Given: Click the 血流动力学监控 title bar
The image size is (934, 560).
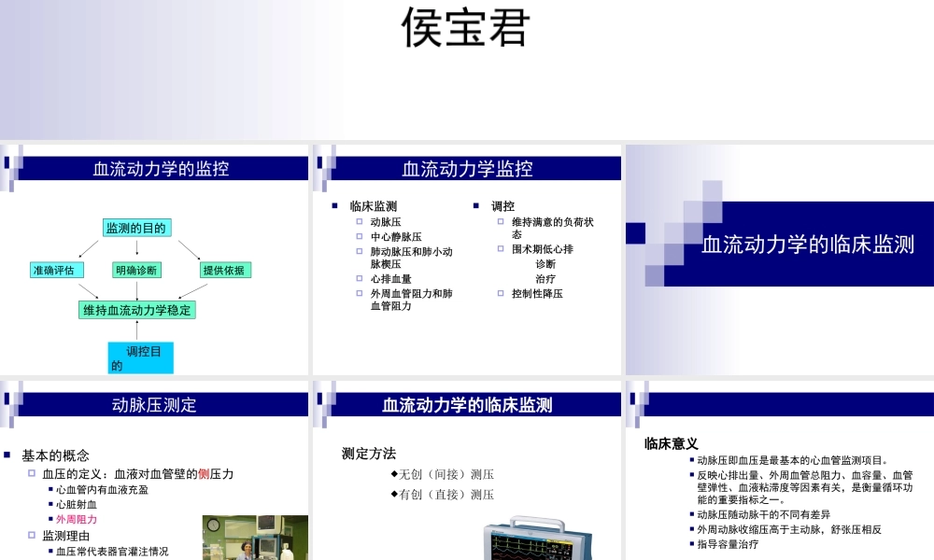Looking at the screenshot, I should 468,169.
